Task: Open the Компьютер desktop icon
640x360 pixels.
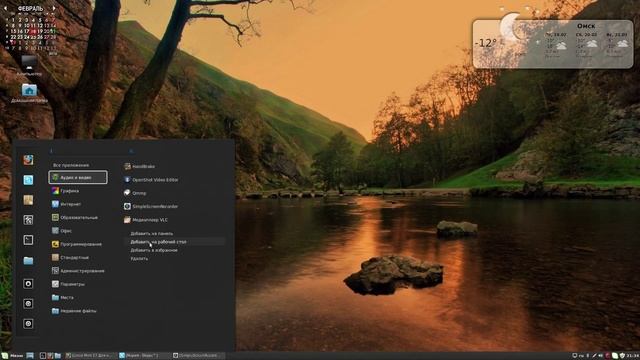Action: pos(29,66)
